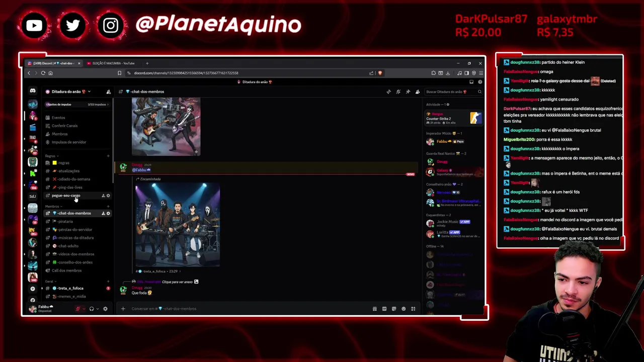Open emoji picker in message box

(x=404, y=309)
